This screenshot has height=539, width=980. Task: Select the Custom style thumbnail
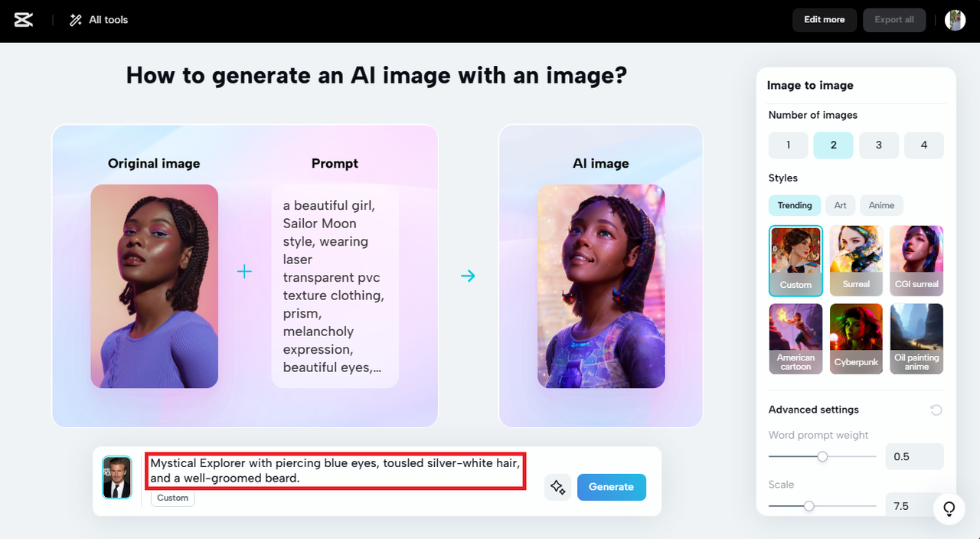[795, 260]
